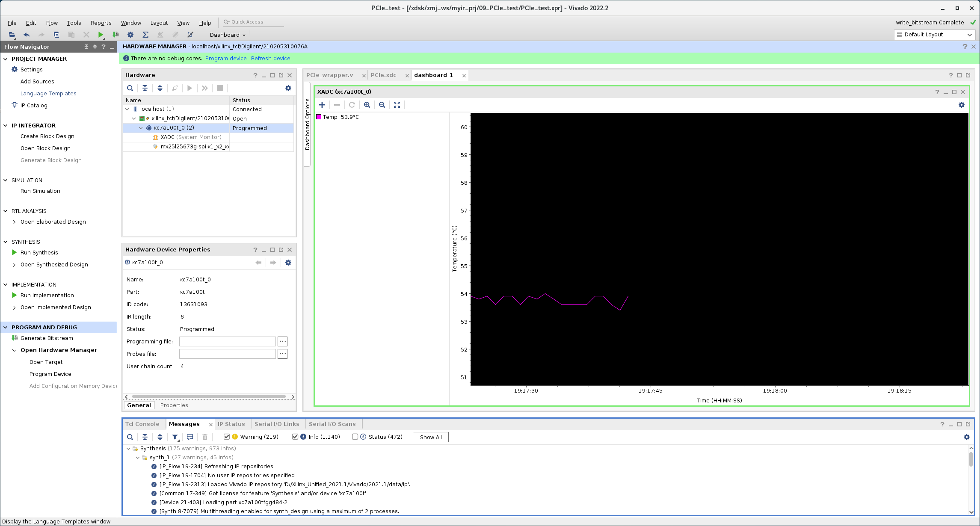Click the Open Project toolbar icon
The image size is (980, 526).
pos(12,35)
